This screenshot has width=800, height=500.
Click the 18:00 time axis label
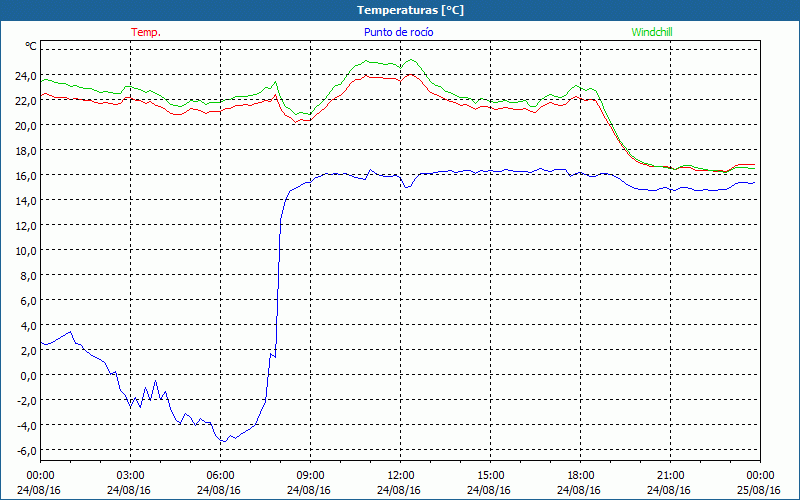tap(580, 476)
